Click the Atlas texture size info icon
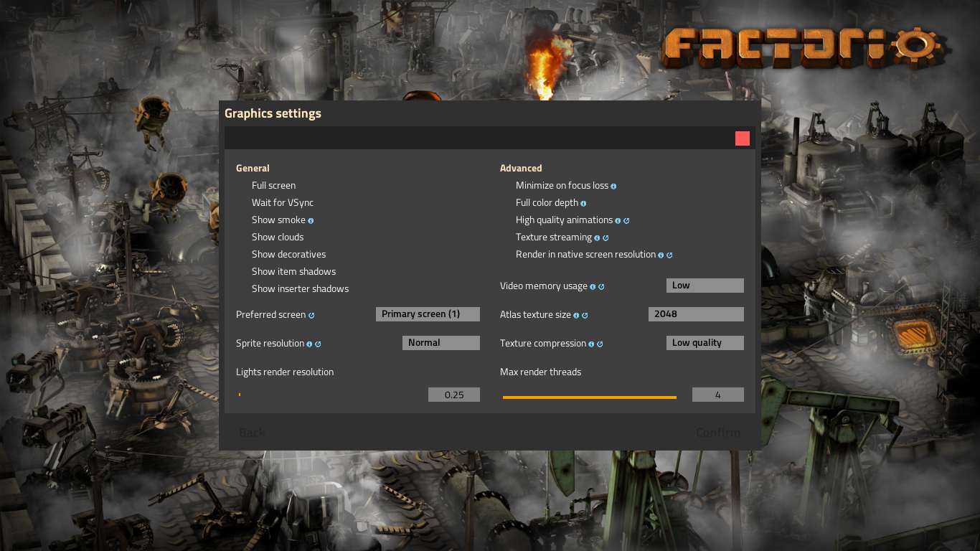The width and height of the screenshot is (980, 551). 576,315
